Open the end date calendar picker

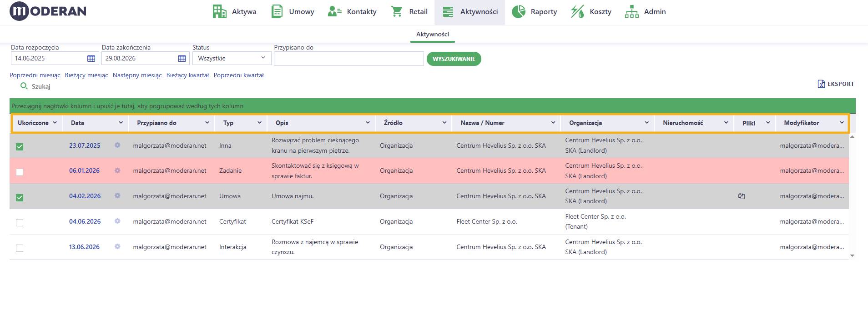tap(182, 59)
